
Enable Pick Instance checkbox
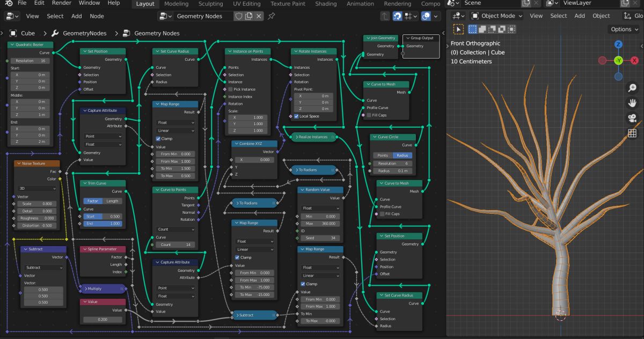[230, 89]
